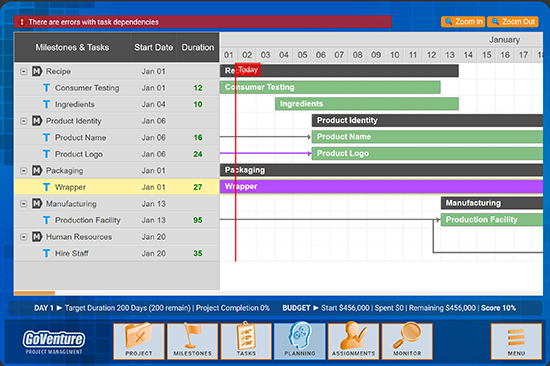
Task: Select the Production Facility gantt bar
Action: [x=492, y=220]
